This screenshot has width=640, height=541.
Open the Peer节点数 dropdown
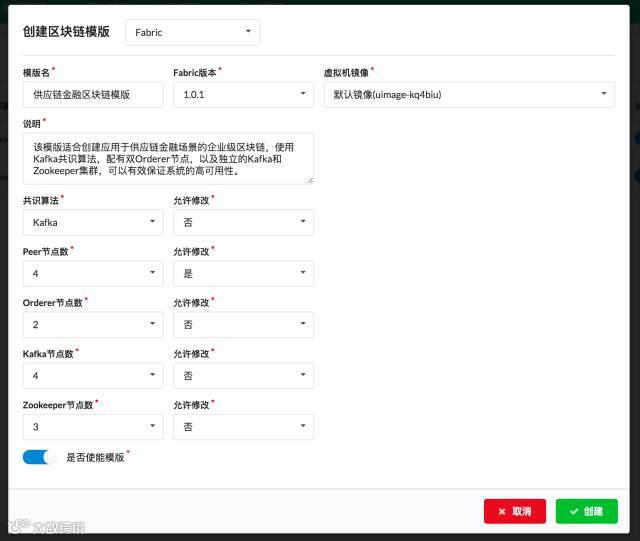[x=93, y=274]
